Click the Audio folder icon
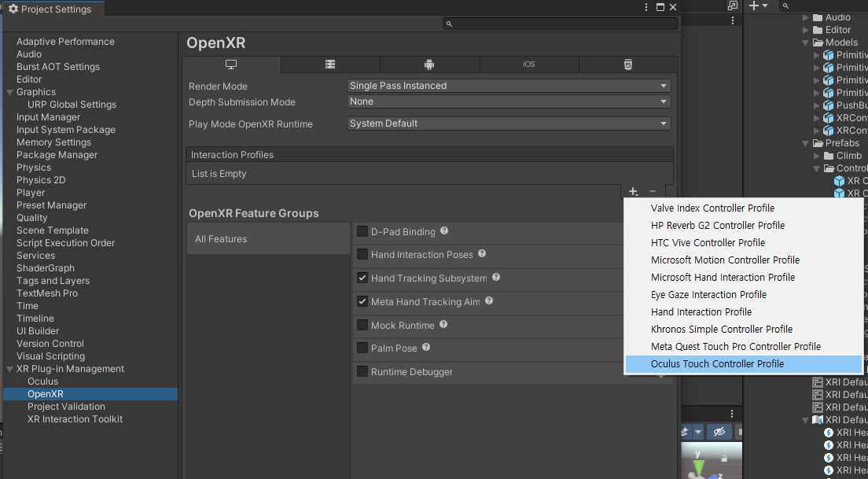Screen dimensions: 868x479 pos(818,18)
